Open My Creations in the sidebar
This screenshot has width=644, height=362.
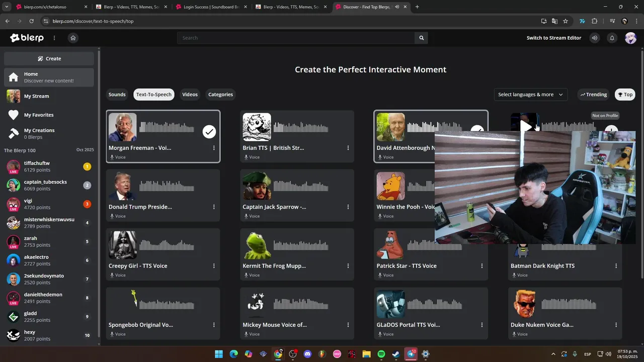[49, 134]
